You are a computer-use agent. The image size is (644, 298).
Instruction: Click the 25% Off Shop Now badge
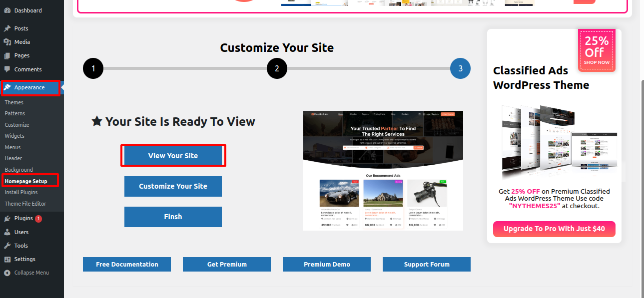[597, 50]
